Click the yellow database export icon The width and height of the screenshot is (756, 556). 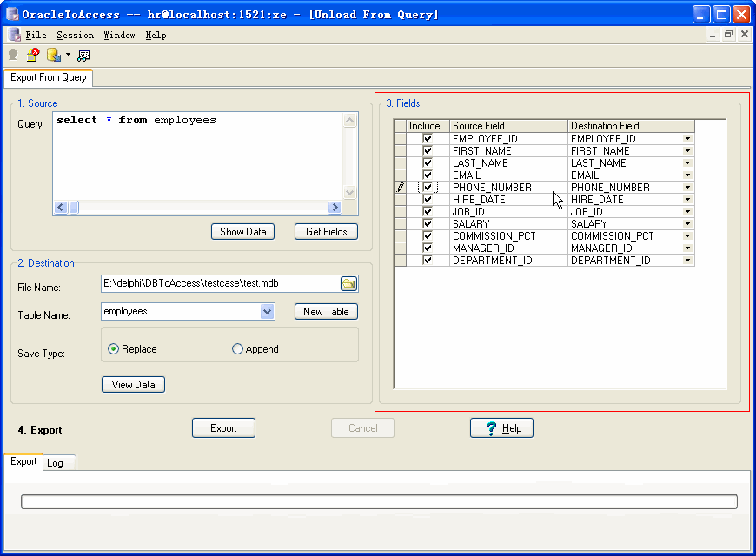pos(54,55)
